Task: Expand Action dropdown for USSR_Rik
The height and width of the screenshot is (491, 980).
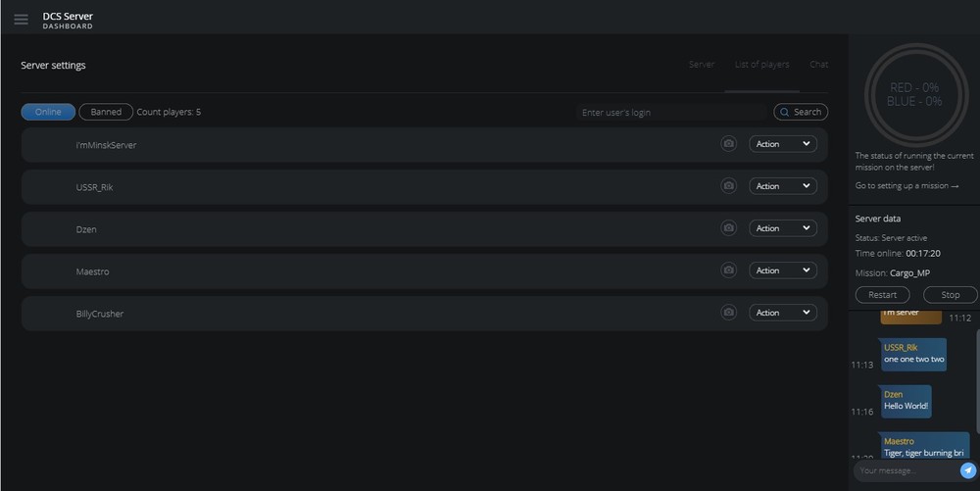Action: tap(783, 186)
